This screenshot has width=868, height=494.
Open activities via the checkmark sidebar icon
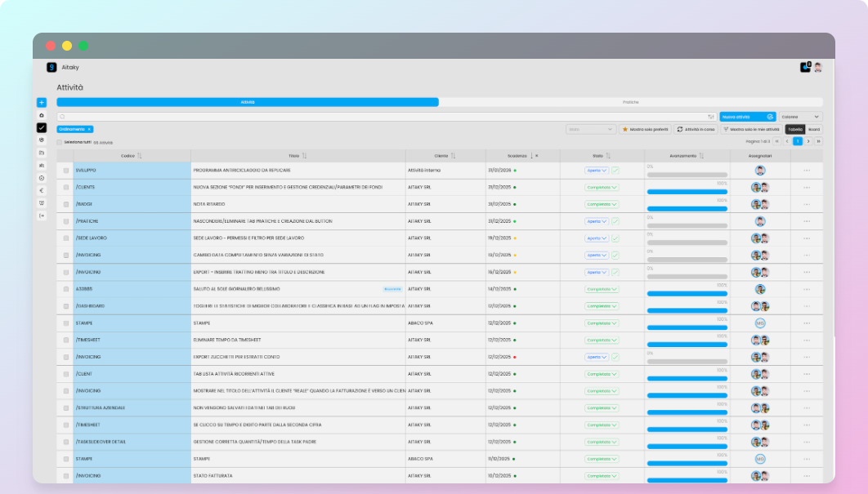click(41, 129)
